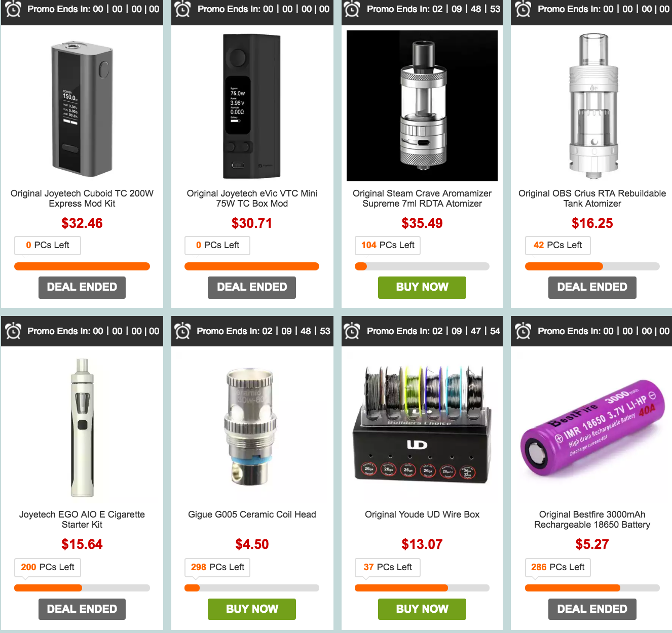The image size is (672, 633).
Task: Open Joyetech EGO AIO Starter Kit link
Action: click(82, 520)
